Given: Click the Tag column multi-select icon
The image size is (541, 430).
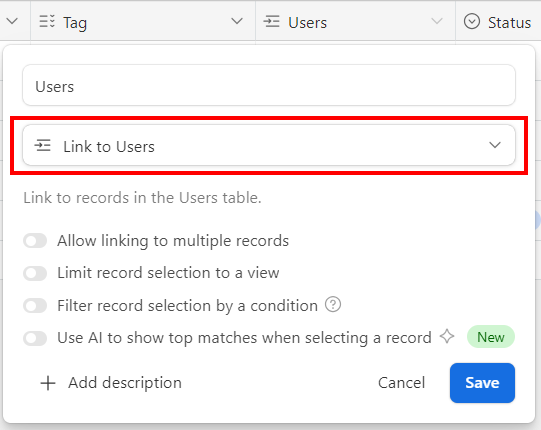Looking at the screenshot, I should [47, 21].
